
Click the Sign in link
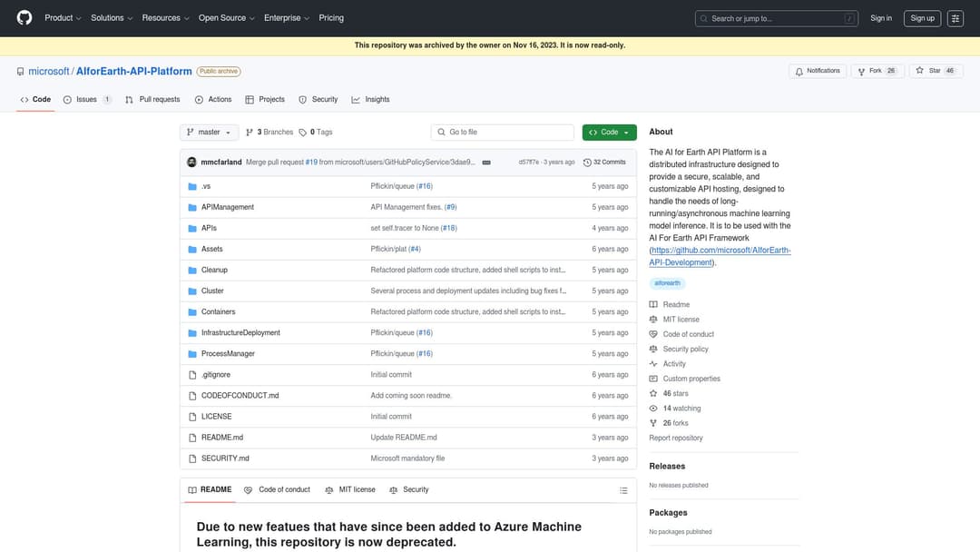[x=880, y=18]
